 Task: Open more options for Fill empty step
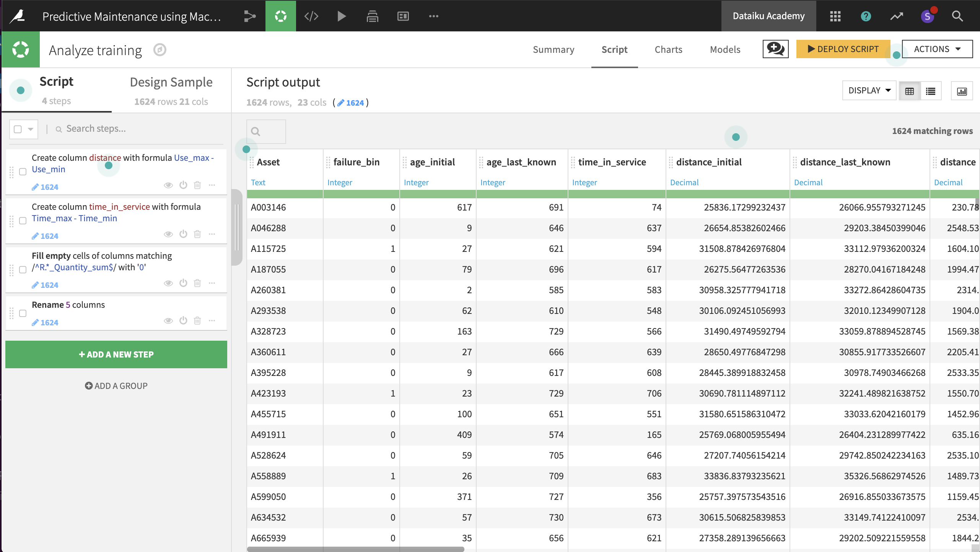coord(212,283)
